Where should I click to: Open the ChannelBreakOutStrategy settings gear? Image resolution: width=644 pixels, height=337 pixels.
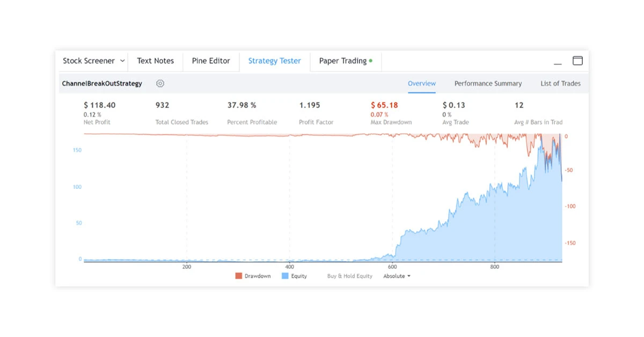point(160,83)
